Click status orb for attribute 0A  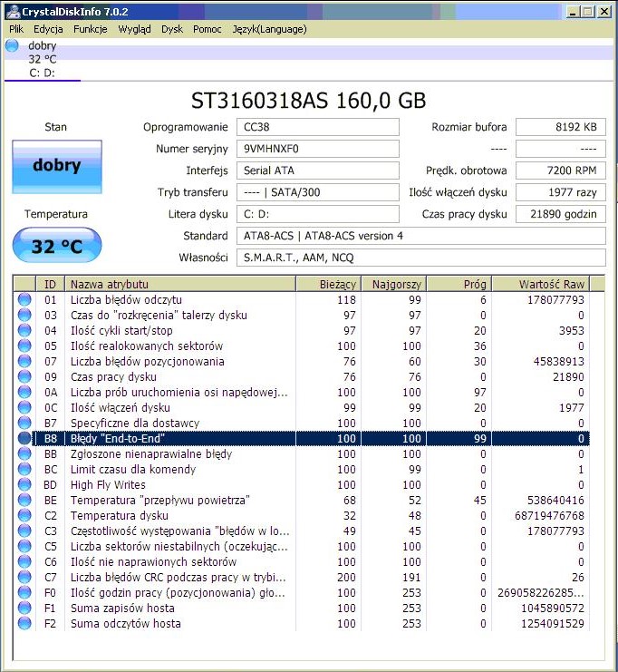[24, 392]
